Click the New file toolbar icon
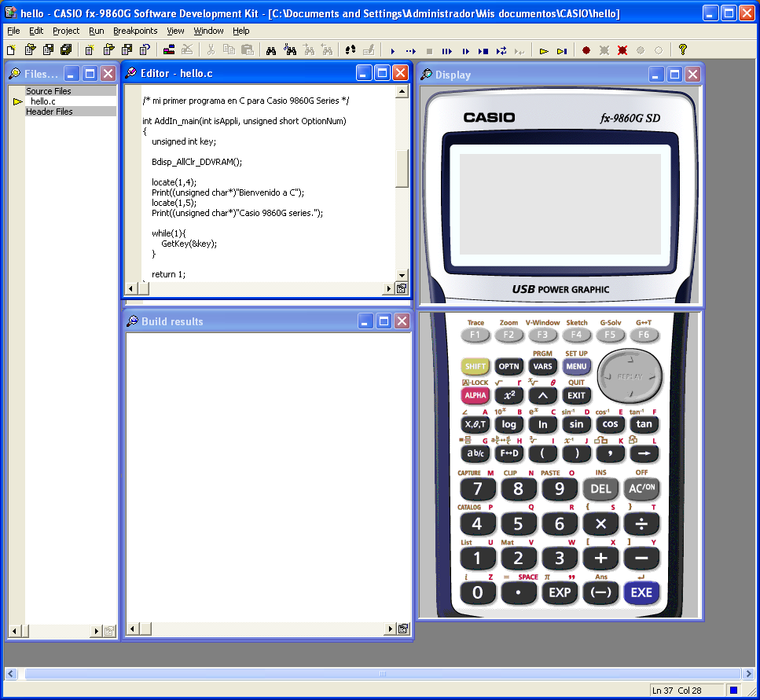 (11, 50)
